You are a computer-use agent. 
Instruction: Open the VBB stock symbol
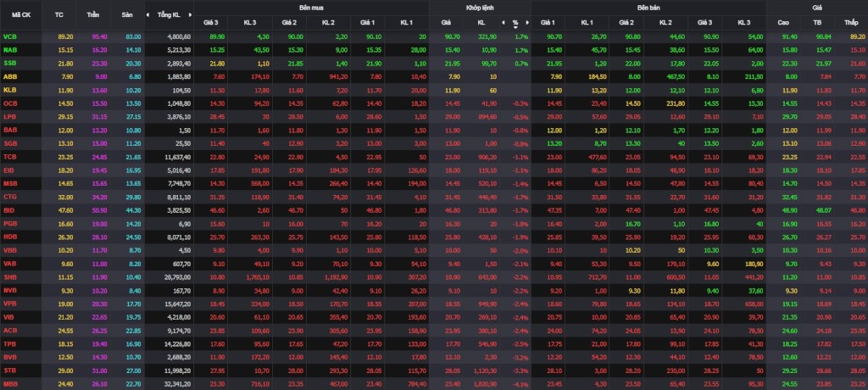coord(9,250)
